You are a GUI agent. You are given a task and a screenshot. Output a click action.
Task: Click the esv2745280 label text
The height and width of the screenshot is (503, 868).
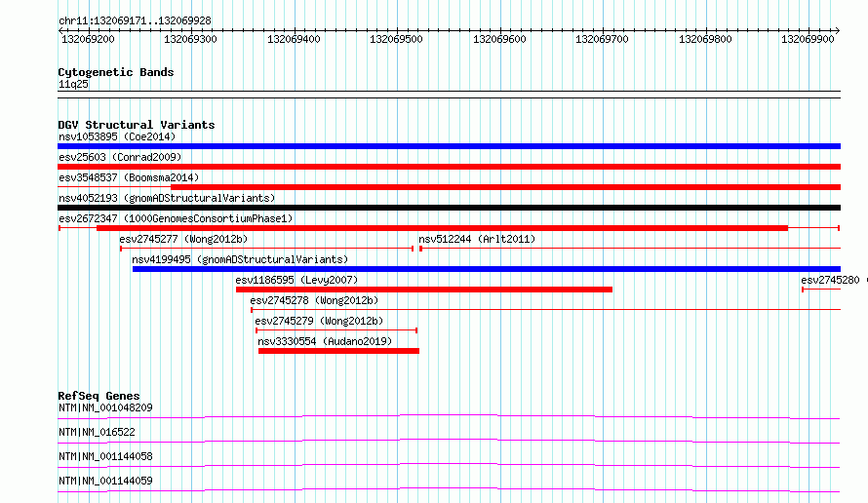coord(830,280)
